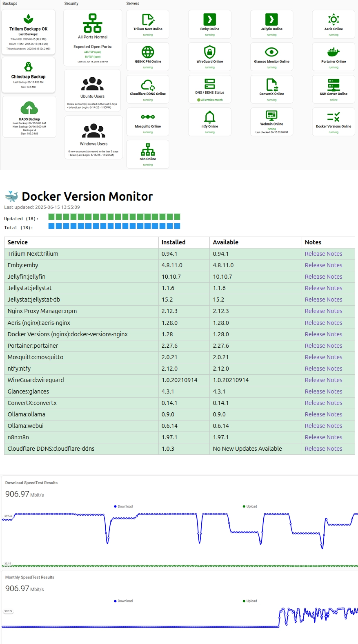Viewport: 358px width, 644px height.
Task: Toggle the Upload legend in Monthly SpeedTest chart
Action: click(250, 601)
